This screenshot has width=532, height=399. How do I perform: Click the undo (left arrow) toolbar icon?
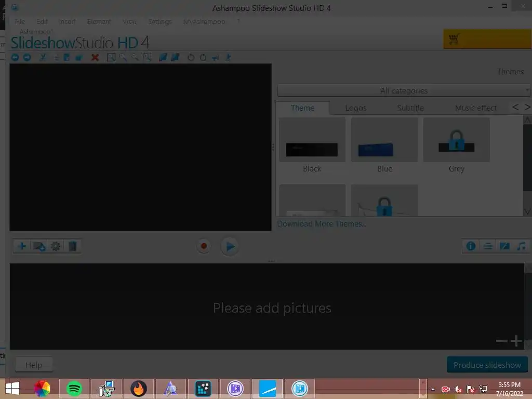point(15,57)
